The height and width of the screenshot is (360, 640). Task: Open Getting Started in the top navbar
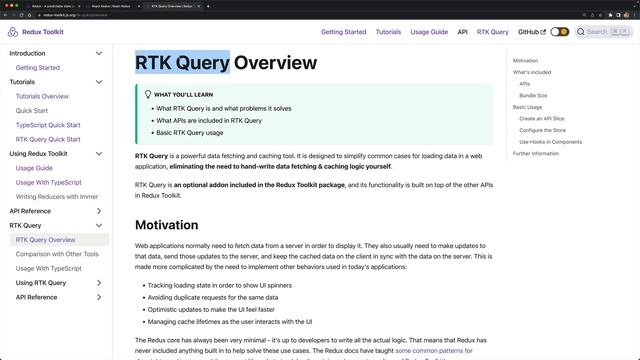click(x=343, y=32)
